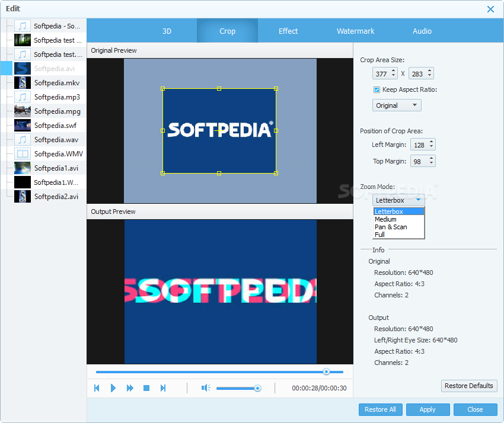Decrease crop area width value

pos(394,76)
